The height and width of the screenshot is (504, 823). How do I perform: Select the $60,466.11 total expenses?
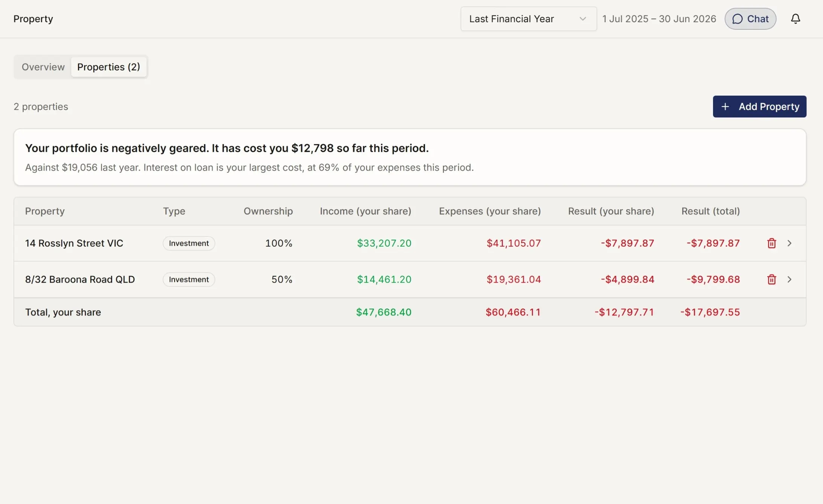point(513,312)
